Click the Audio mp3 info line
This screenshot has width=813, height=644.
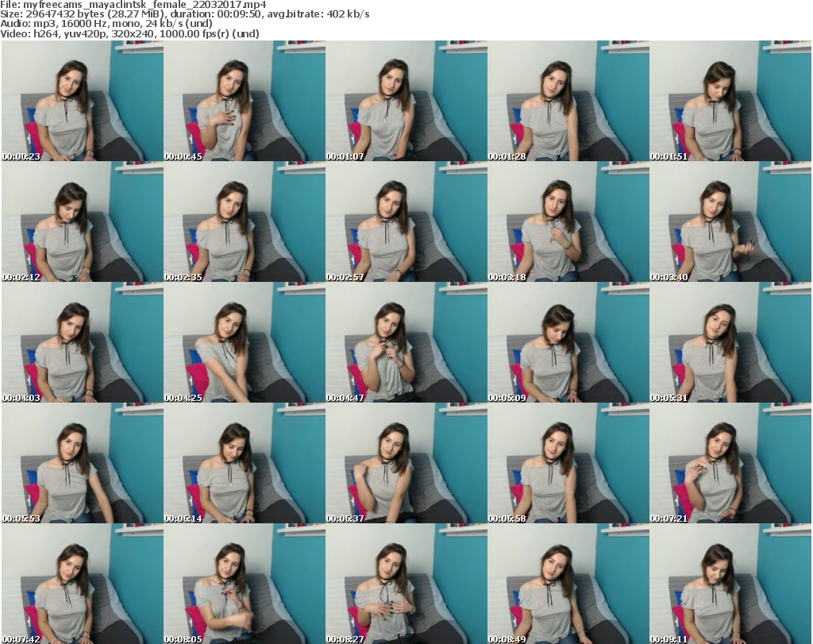pyautogui.click(x=106, y=24)
